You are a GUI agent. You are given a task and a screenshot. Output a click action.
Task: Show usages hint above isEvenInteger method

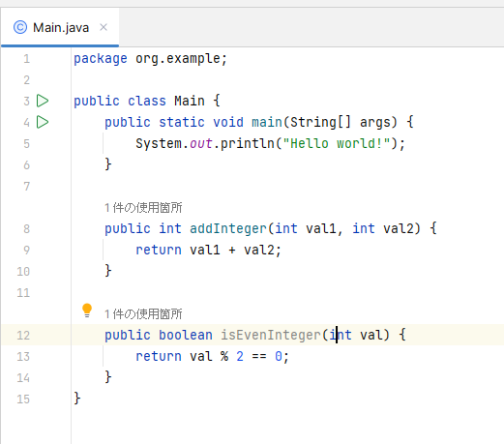pyautogui.click(x=143, y=314)
